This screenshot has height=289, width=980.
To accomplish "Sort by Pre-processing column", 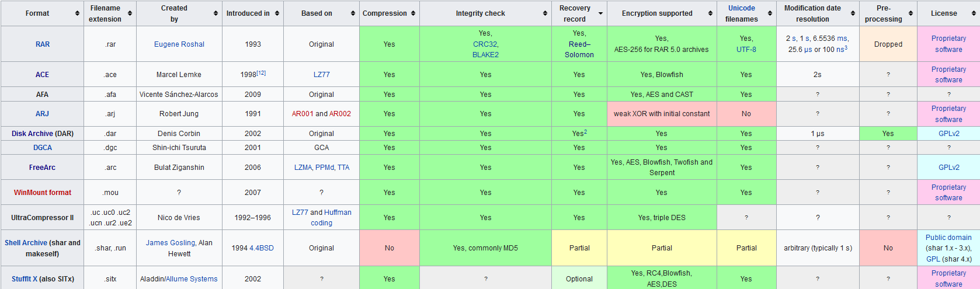I will 911,13.
